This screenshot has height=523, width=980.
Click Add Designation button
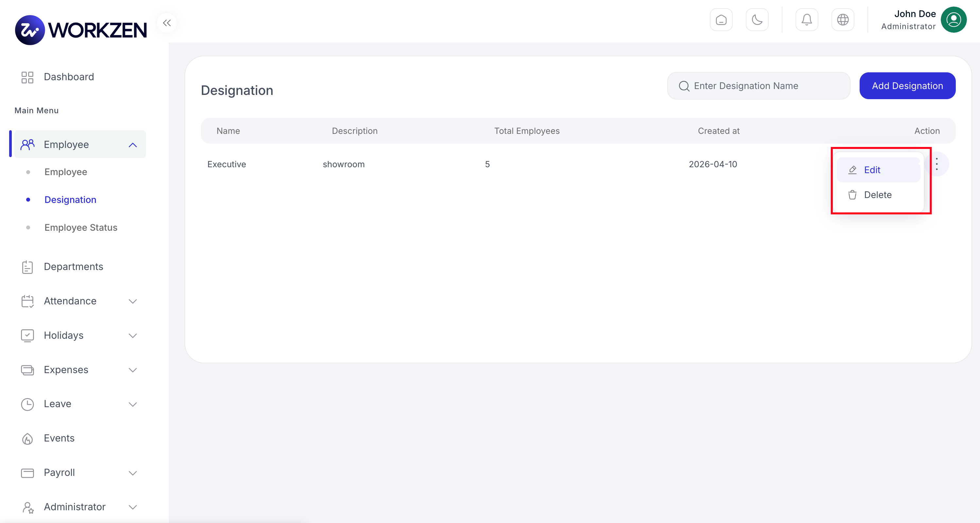click(x=907, y=86)
